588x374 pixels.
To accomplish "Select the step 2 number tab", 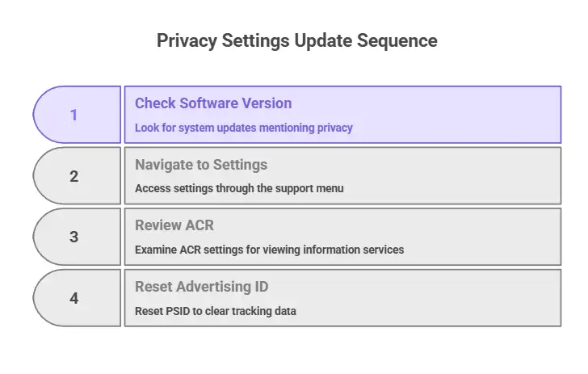I will pyautogui.click(x=75, y=175).
